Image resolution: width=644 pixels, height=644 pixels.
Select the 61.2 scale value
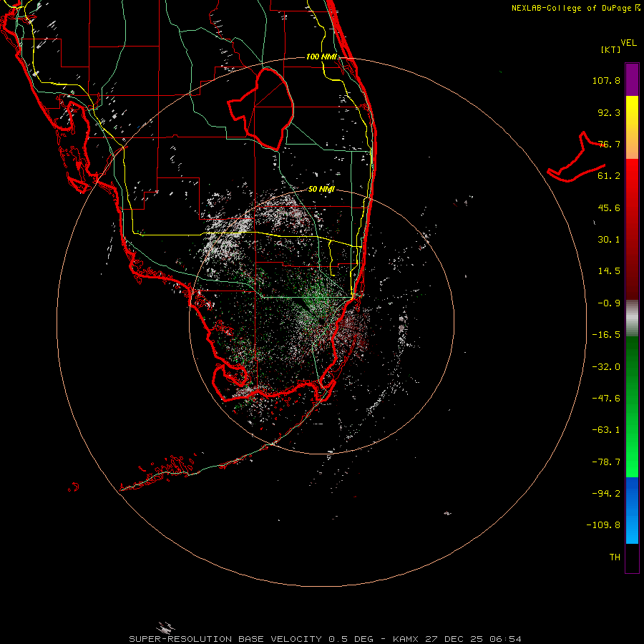(609, 176)
